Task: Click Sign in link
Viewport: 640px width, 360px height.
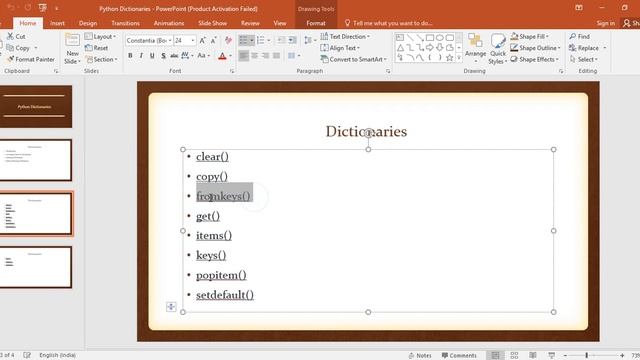Action: pyautogui.click(x=606, y=23)
